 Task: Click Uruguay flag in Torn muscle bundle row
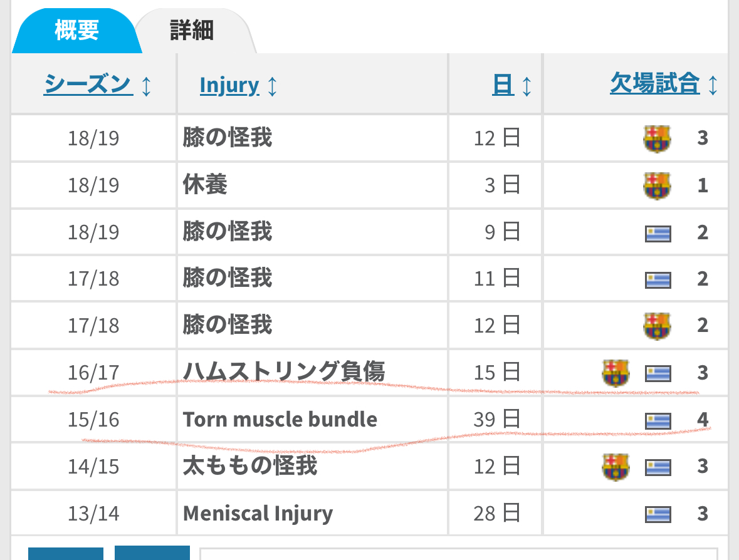coord(658,420)
